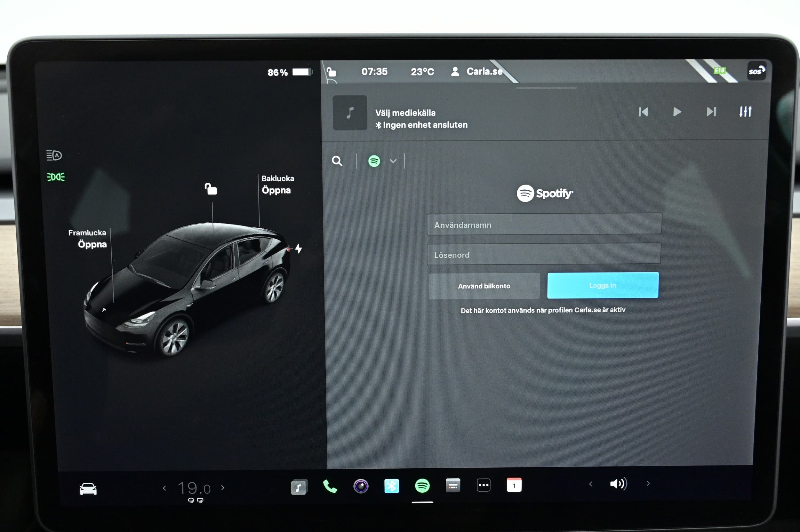
Task: Tap the E18 road sign on map
Action: pyautogui.click(x=719, y=71)
